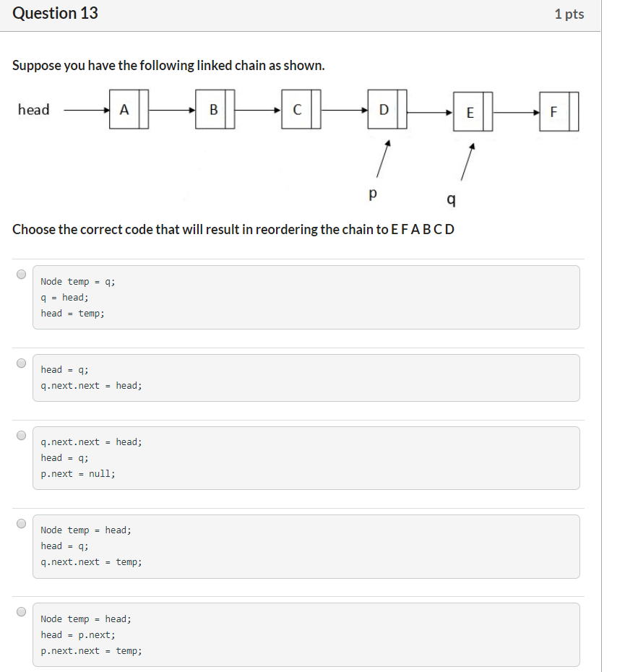This screenshot has height=672, width=625.
Task: Click node D in the linked chain diagram
Action: (x=384, y=108)
